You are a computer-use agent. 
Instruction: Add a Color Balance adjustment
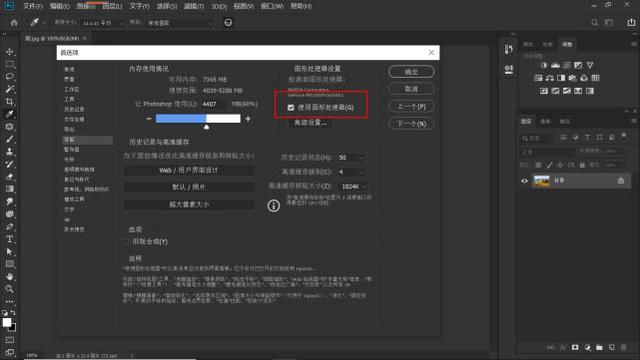pyautogui.click(x=550, y=78)
